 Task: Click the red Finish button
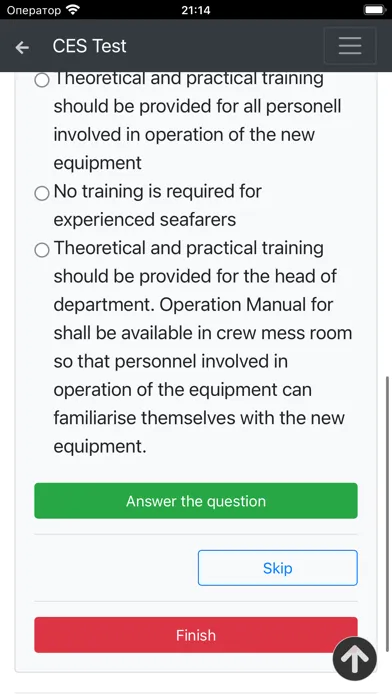[x=196, y=635]
